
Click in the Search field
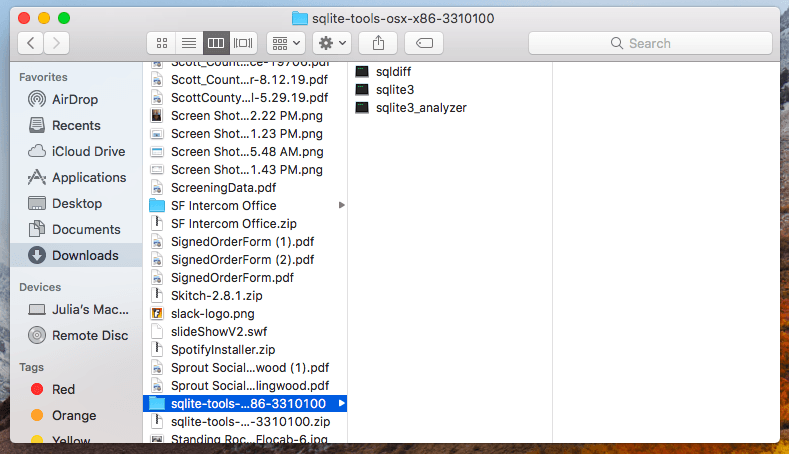(650, 43)
